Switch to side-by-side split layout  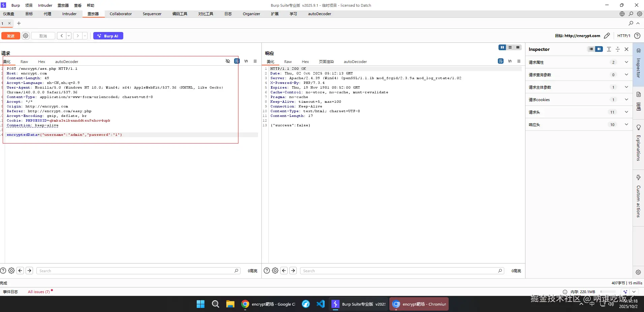pos(502,48)
